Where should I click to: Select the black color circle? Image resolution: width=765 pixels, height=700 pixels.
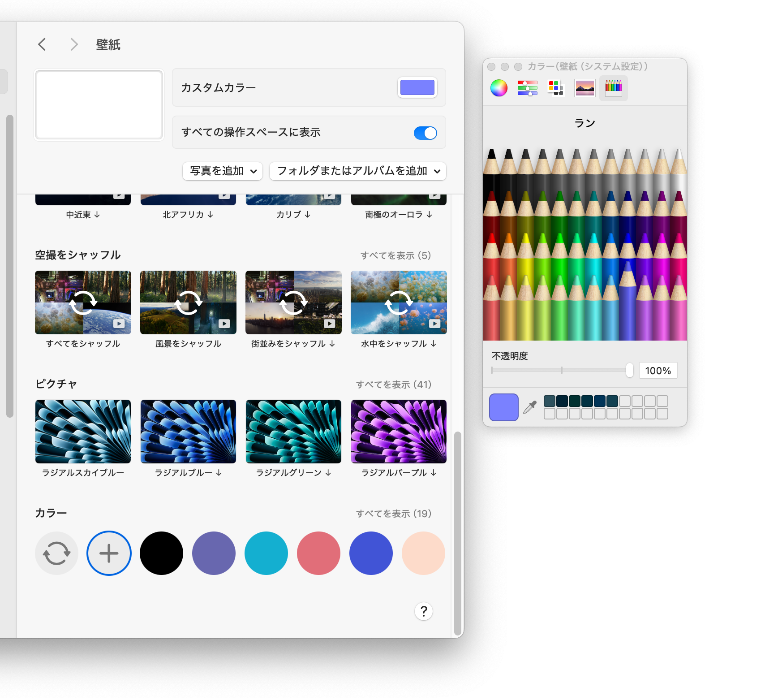click(161, 553)
